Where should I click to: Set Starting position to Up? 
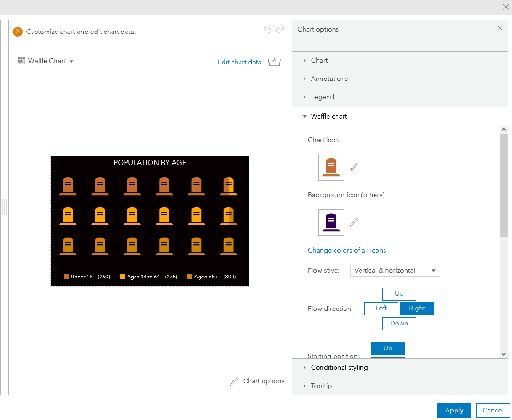tap(388, 349)
